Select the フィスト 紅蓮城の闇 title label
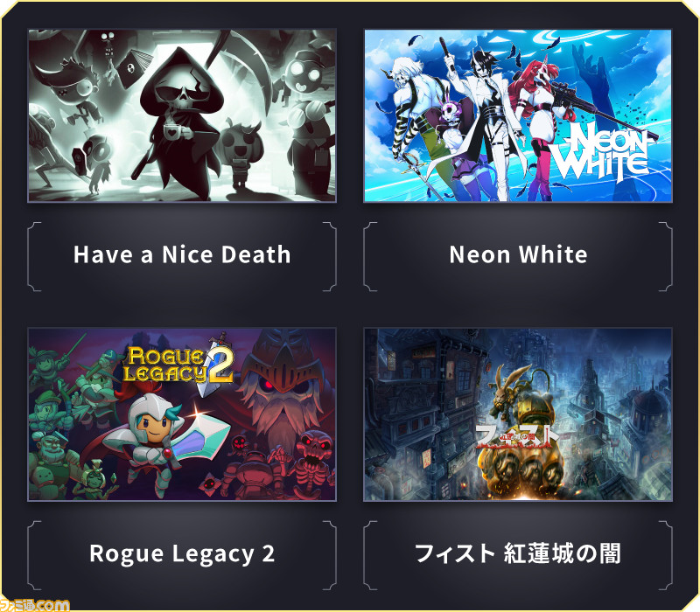 518,553
